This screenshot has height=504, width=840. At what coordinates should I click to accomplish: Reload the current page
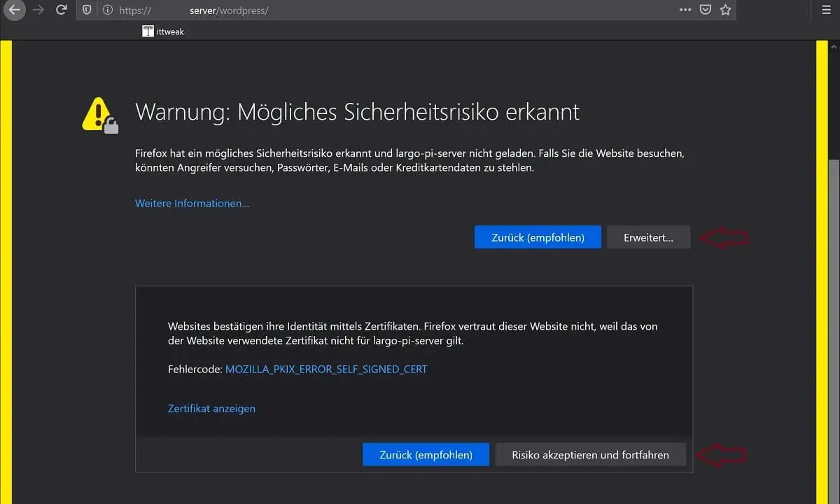click(x=62, y=10)
